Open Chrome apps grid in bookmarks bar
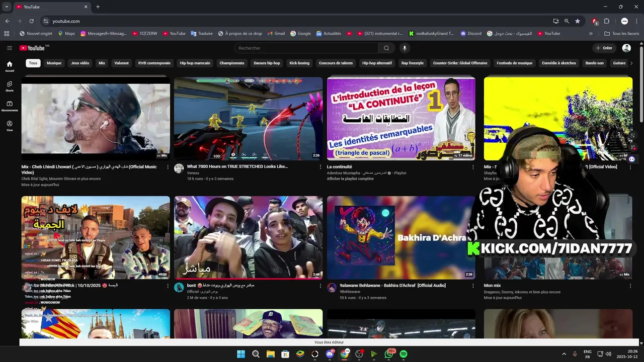The width and height of the screenshot is (644, 362). pyautogui.click(x=7, y=34)
